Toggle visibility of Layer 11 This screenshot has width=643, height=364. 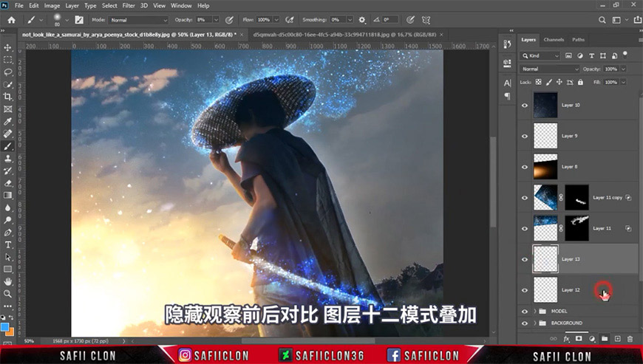(x=525, y=228)
